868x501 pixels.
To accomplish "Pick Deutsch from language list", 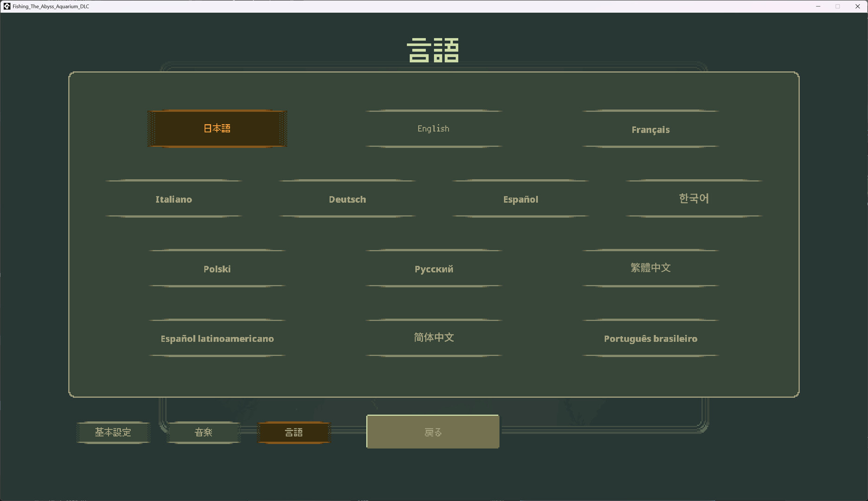I will (347, 199).
